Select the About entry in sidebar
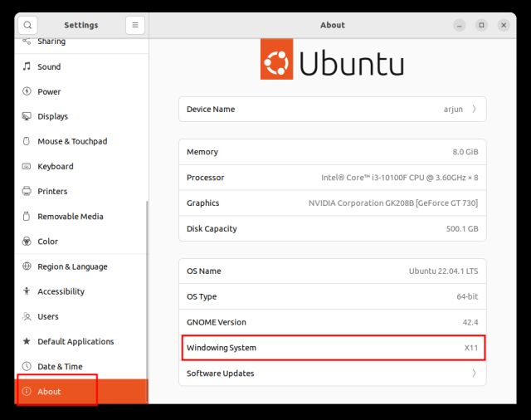 81,392
